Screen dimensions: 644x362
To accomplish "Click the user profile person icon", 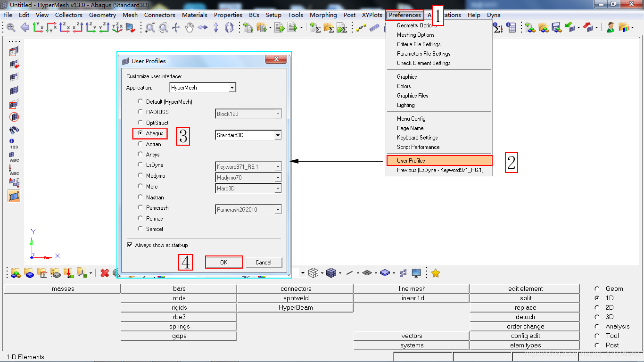I will [x=611, y=28].
